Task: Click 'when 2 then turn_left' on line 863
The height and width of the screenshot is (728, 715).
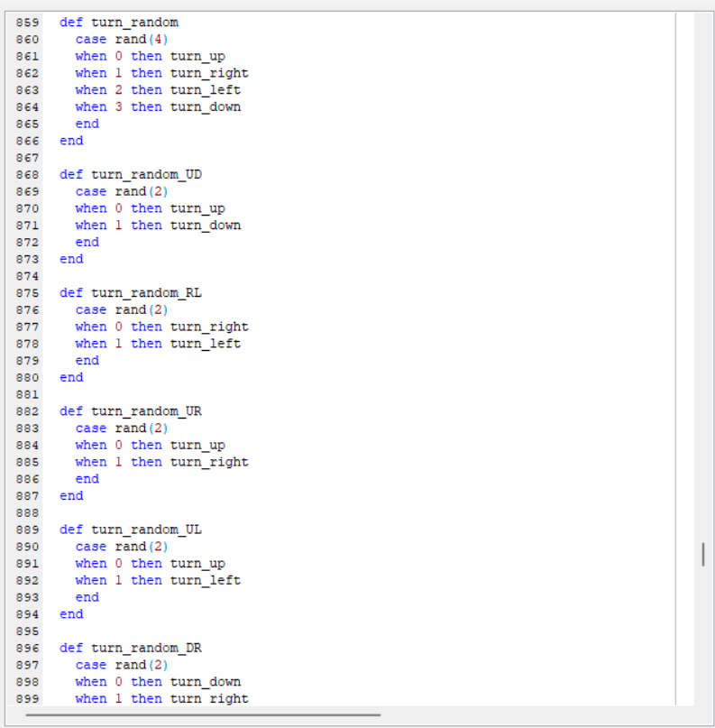Action: click(x=158, y=90)
